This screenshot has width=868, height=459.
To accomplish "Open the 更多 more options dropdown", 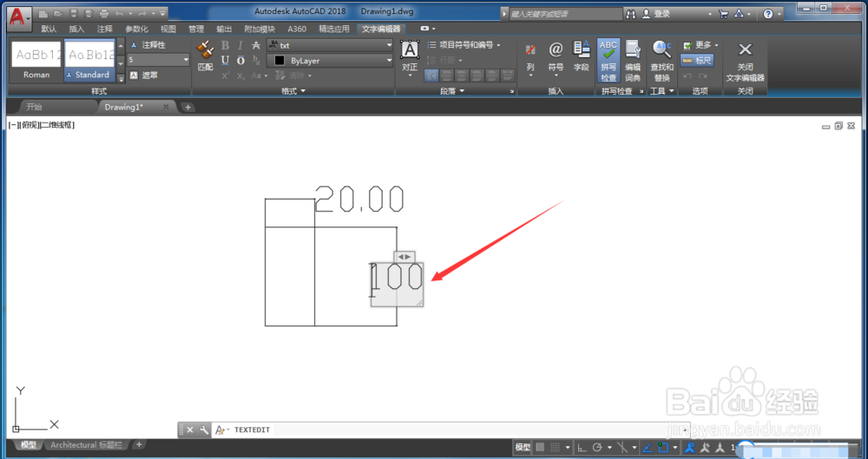I will 700,45.
